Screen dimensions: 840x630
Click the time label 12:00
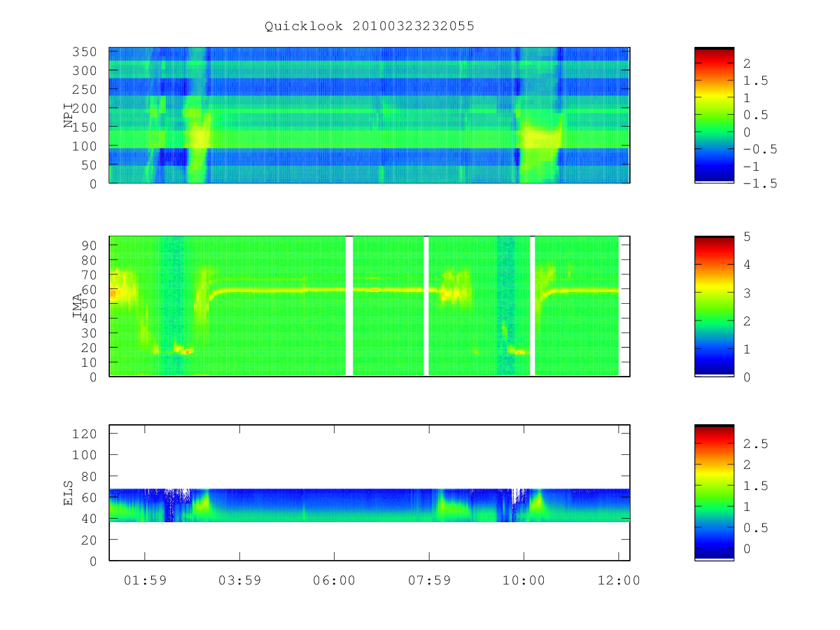point(618,580)
